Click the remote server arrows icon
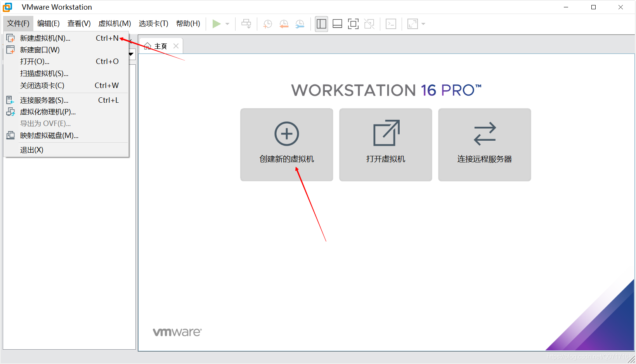The width and height of the screenshot is (636, 364). click(485, 134)
